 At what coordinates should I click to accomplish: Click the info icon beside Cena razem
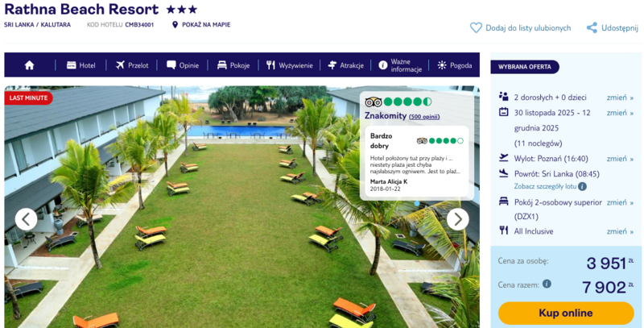pyautogui.click(x=547, y=284)
